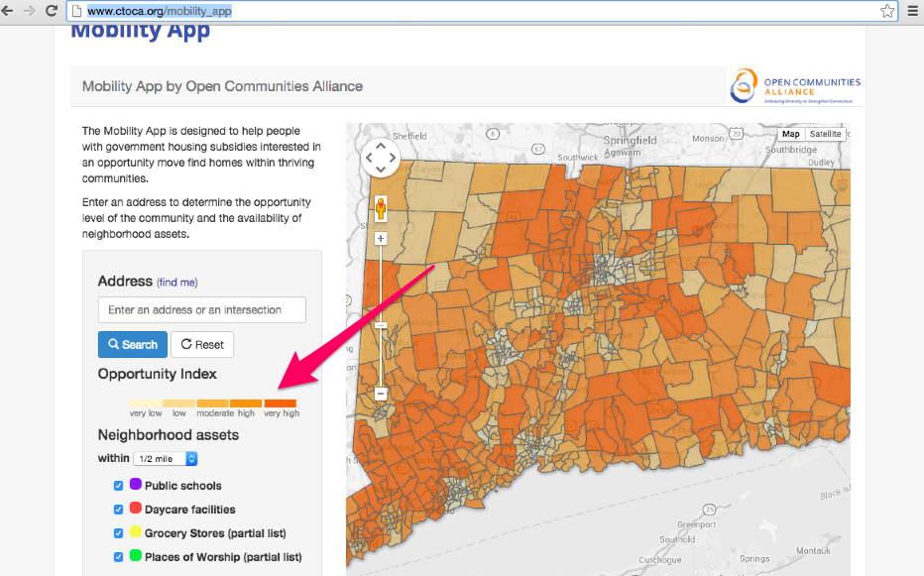This screenshot has width=924, height=576.
Task: Click the Sheffield label on map
Action: point(409,136)
